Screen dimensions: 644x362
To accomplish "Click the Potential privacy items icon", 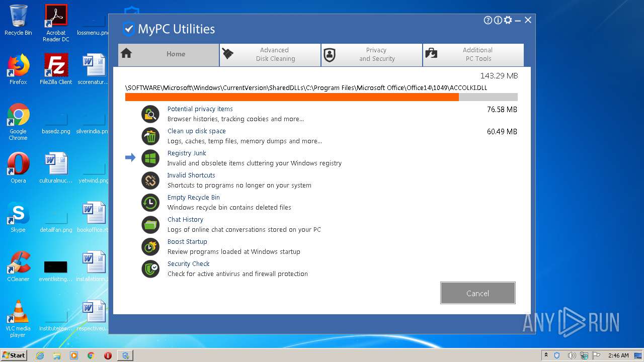I will pos(150,114).
